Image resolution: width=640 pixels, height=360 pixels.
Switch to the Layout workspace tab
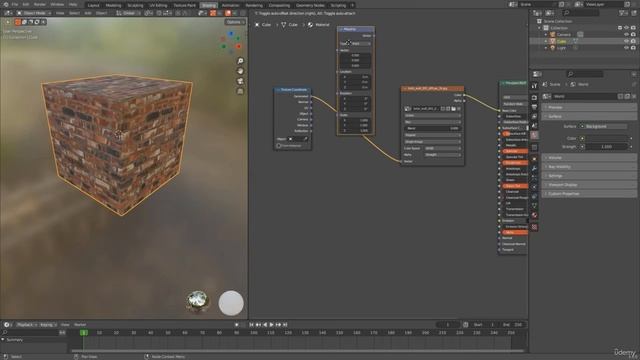point(93,5)
